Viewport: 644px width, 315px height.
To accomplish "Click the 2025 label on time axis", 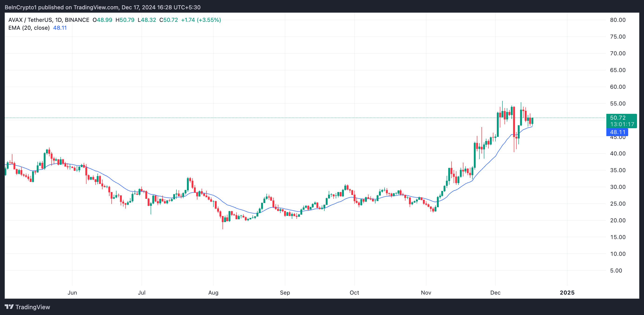I will coord(567,292).
